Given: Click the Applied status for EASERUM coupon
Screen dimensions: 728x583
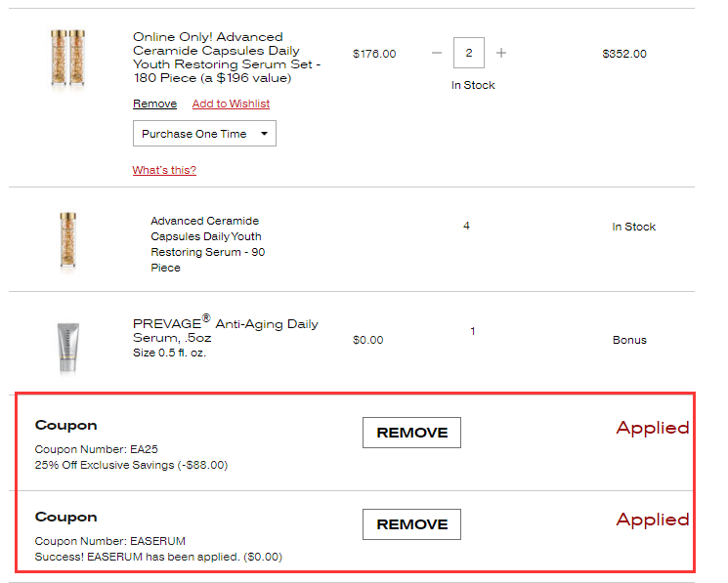Looking at the screenshot, I should pyautogui.click(x=652, y=520).
